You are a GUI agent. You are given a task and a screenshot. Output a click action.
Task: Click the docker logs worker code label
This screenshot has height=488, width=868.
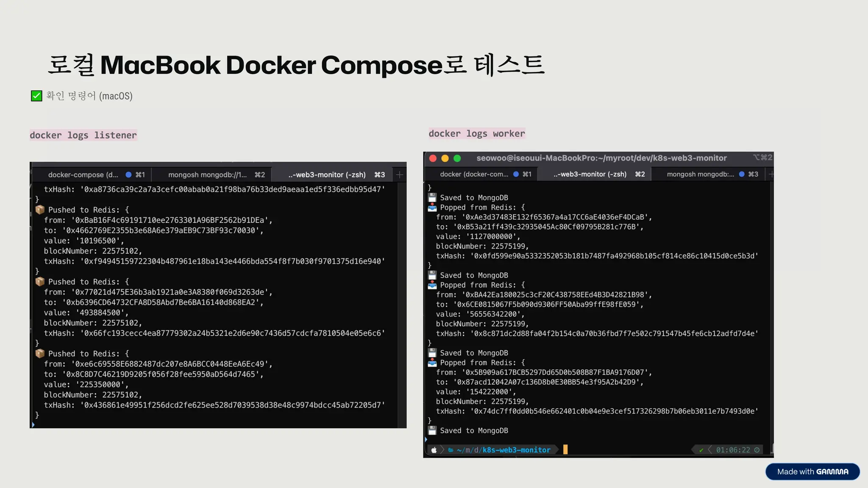pyautogui.click(x=476, y=133)
